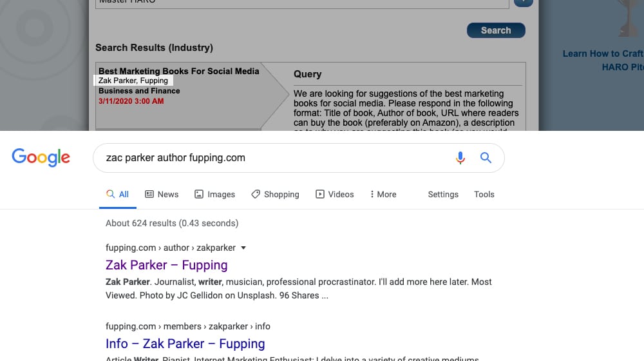Open the More search options menu
644x361 pixels.
coord(383,195)
